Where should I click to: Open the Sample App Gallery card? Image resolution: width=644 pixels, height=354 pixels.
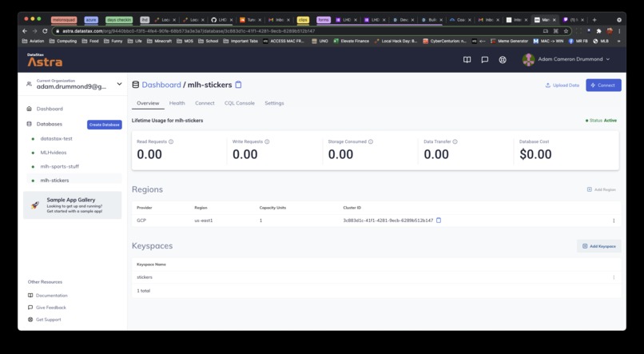click(72, 205)
